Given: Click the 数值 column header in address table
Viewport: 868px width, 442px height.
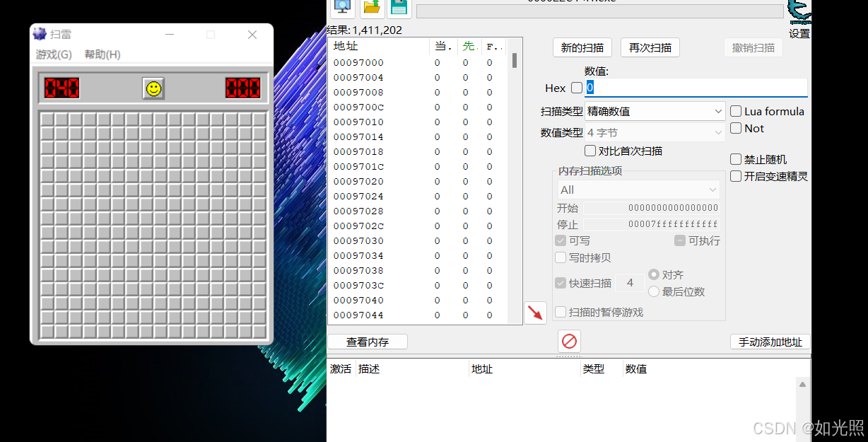Looking at the screenshot, I should click(x=715, y=368).
